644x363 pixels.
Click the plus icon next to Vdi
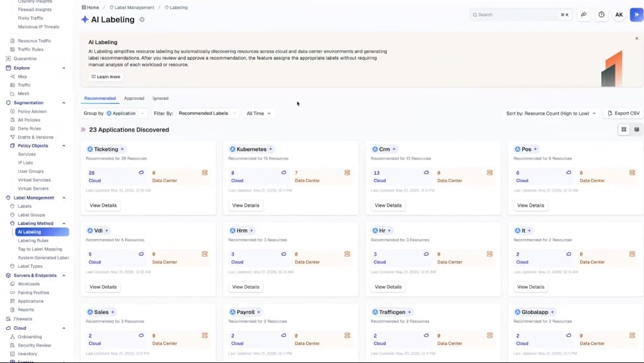point(106,231)
